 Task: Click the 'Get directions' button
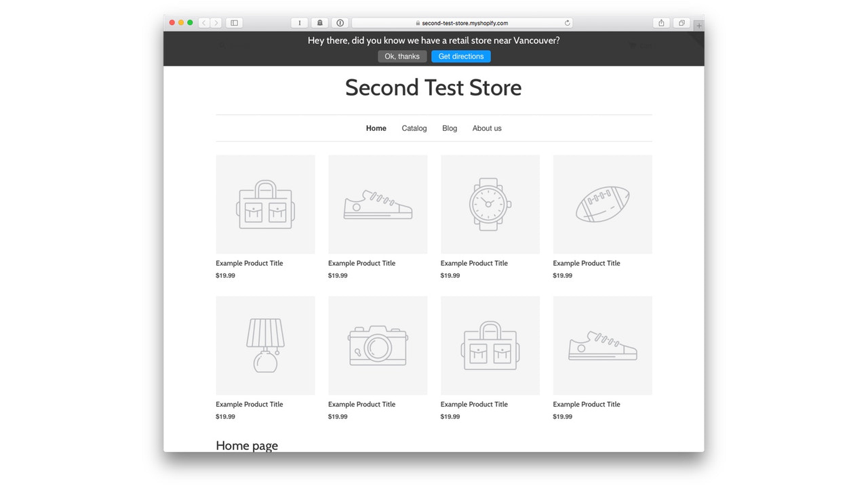pos(460,56)
